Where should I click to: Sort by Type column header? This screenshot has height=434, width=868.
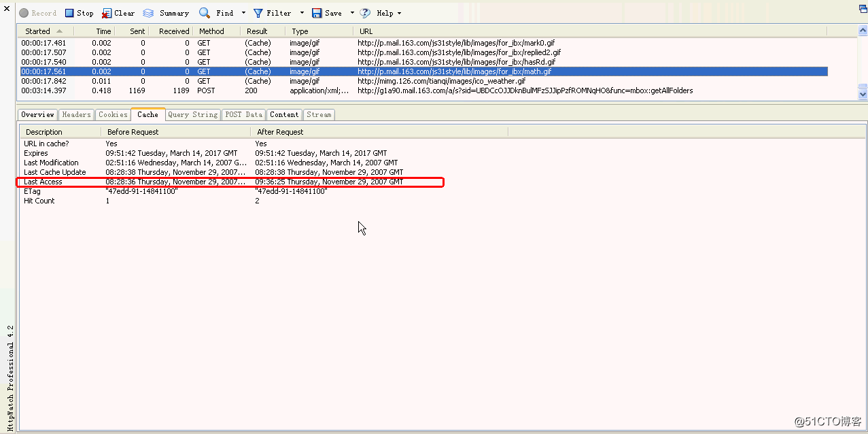(319, 31)
